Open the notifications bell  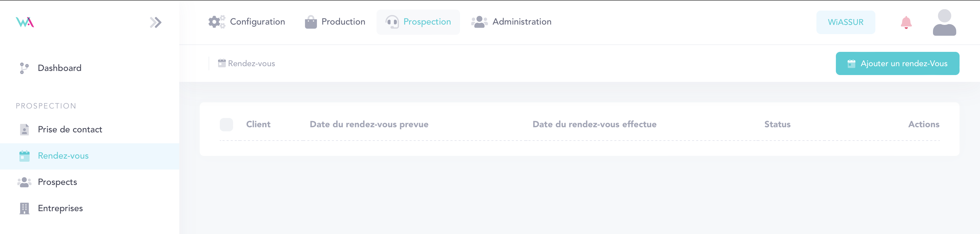pos(906,23)
